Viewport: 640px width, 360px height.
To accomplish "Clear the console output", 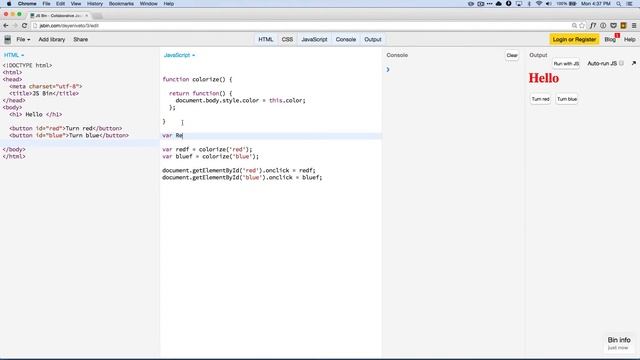I will [x=512, y=56].
